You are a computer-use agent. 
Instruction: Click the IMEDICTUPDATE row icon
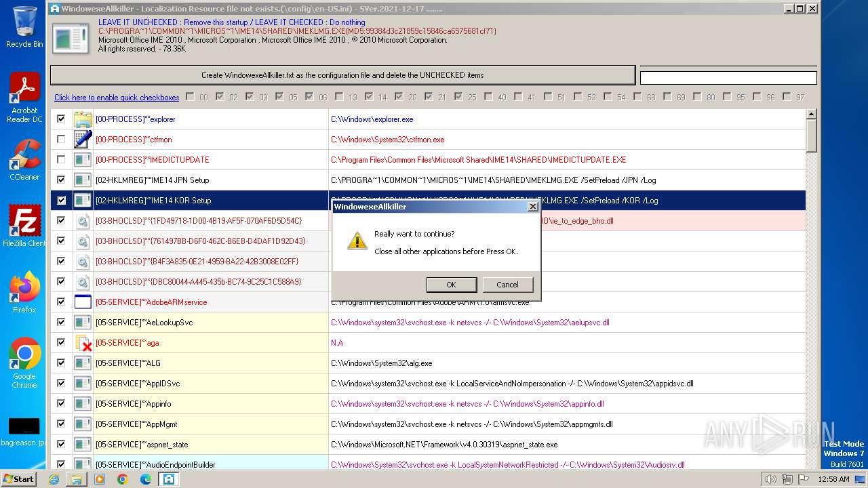pos(83,160)
